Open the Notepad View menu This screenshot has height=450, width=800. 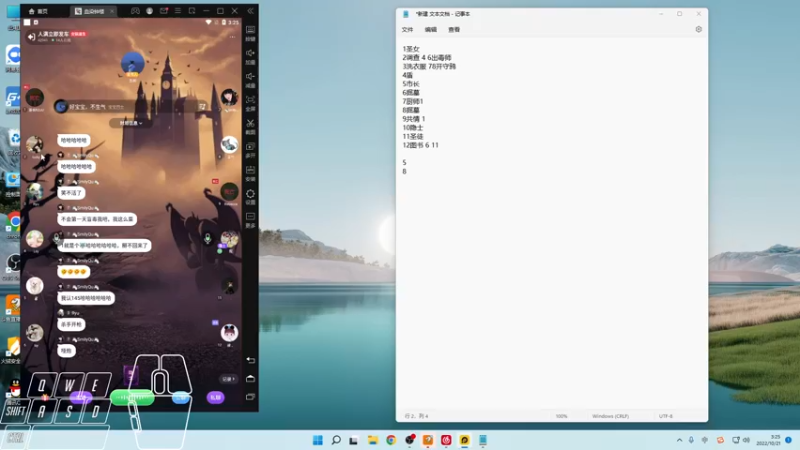point(454,30)
